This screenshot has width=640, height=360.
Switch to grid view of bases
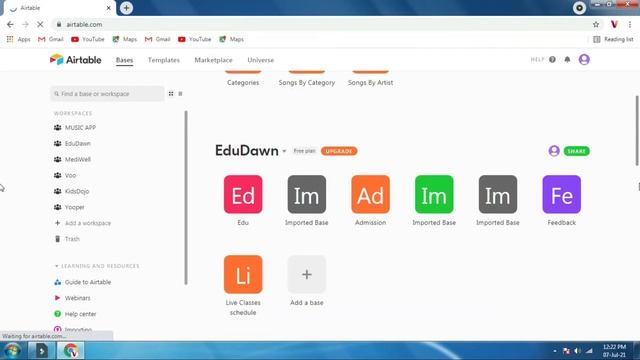[171, 94]
